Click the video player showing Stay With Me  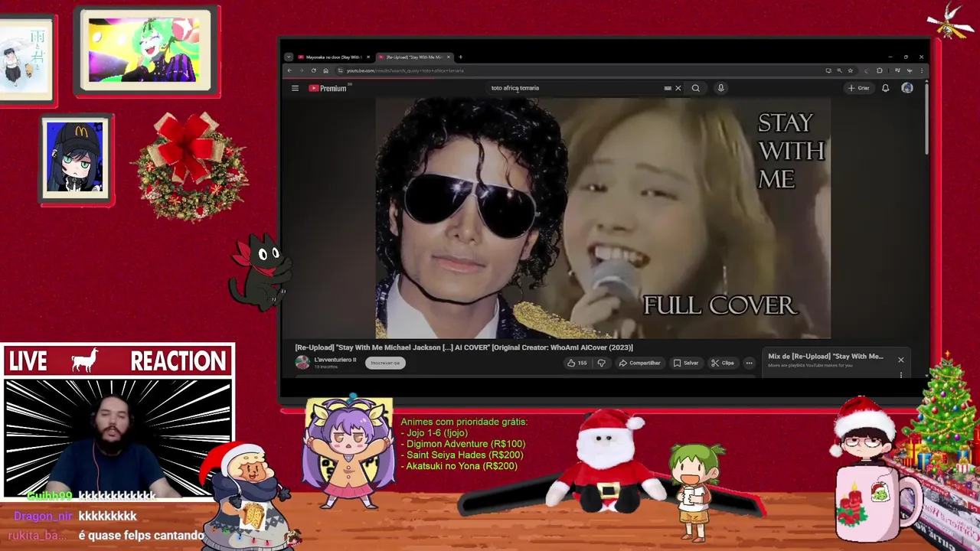pos(603,218)
